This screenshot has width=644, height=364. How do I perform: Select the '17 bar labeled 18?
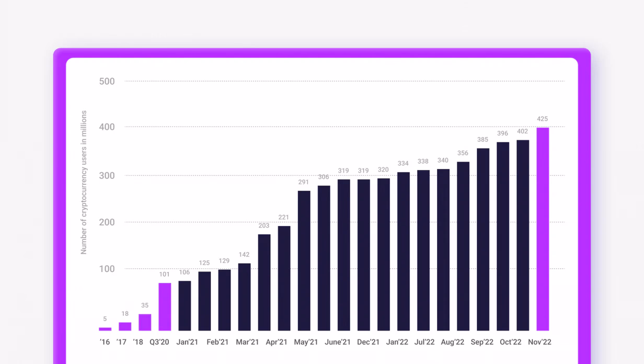125,326
